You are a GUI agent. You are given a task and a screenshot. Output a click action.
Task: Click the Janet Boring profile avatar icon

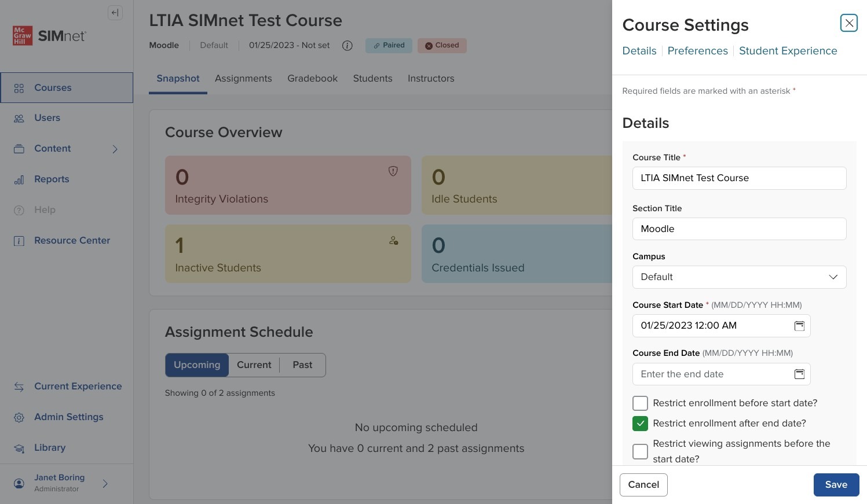click(19, 483)
